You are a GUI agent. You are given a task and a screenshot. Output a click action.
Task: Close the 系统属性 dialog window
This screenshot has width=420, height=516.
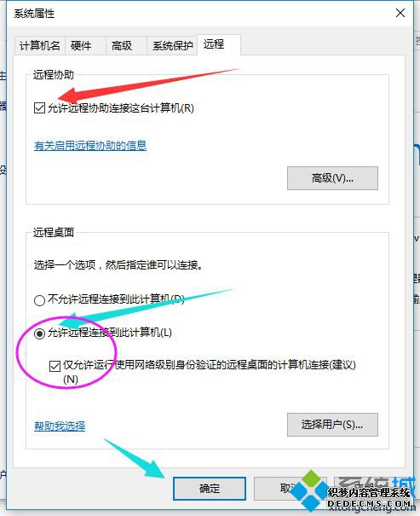pyautogui.click(x=400, y=13)
